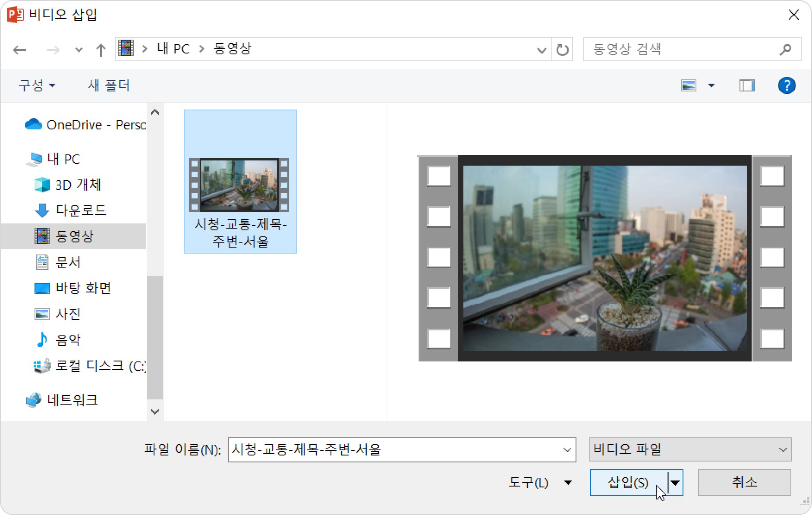812x515 pixels.
Task: Open the 음악 folder
Action: [68, 340]
